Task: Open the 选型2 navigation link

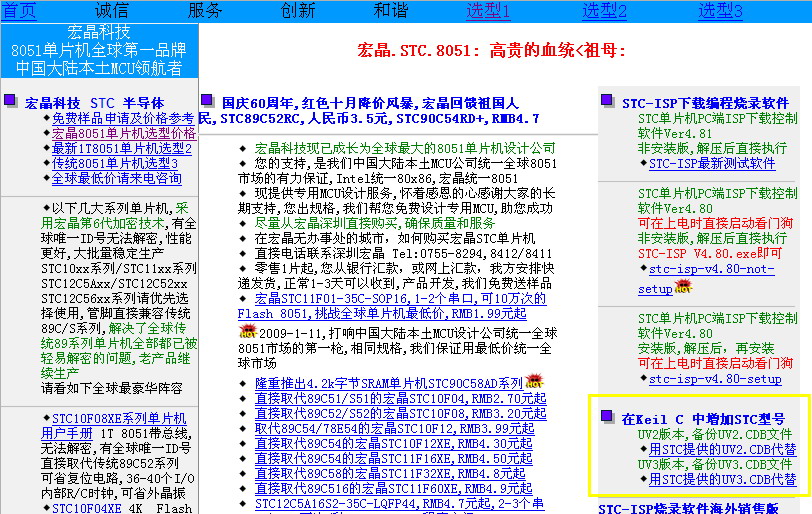Action: pyautogui.click(x=604, y=10)
